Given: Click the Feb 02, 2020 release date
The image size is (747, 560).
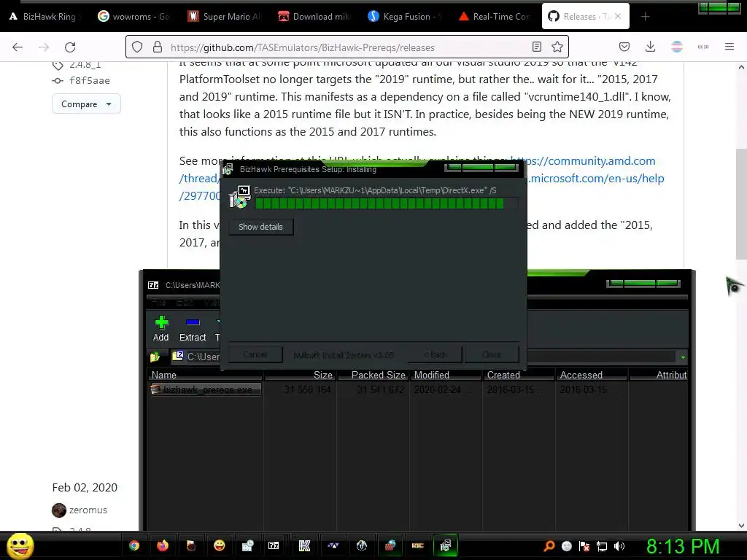Looking at the screenshot, I should tap(85, 487).
